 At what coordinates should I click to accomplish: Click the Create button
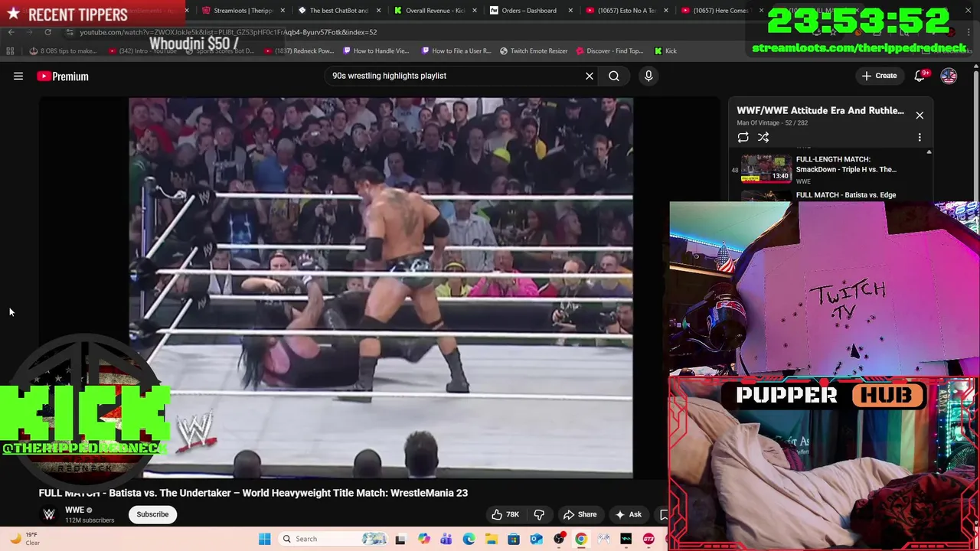pos(879,76)
